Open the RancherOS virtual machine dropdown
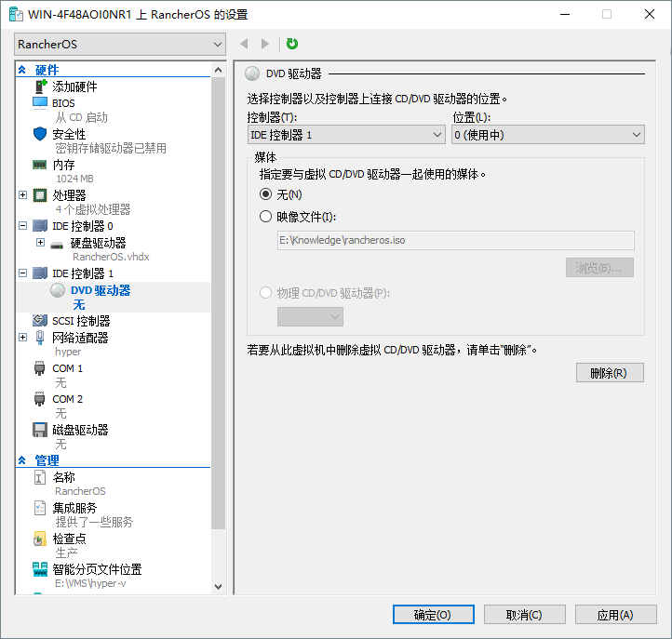 [x=120, y=44]
